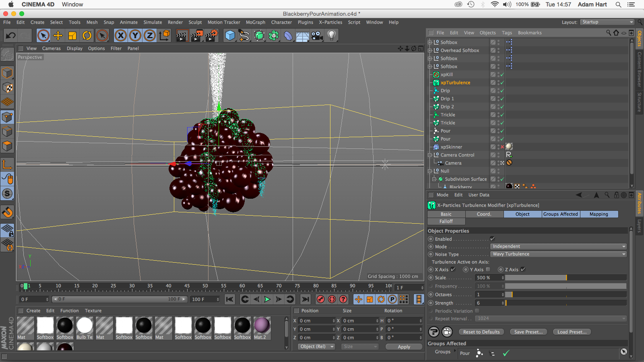Image resolution: width=644 pixels, height=362 pixels.
Task: Toggle the Enabled checkbox
Action: tap(492, 239)
